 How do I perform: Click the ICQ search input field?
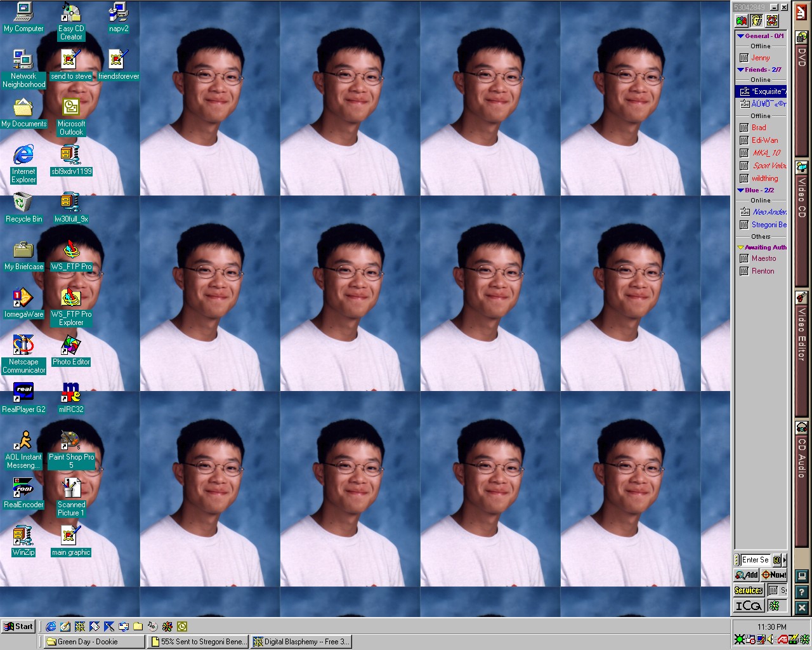755,560
